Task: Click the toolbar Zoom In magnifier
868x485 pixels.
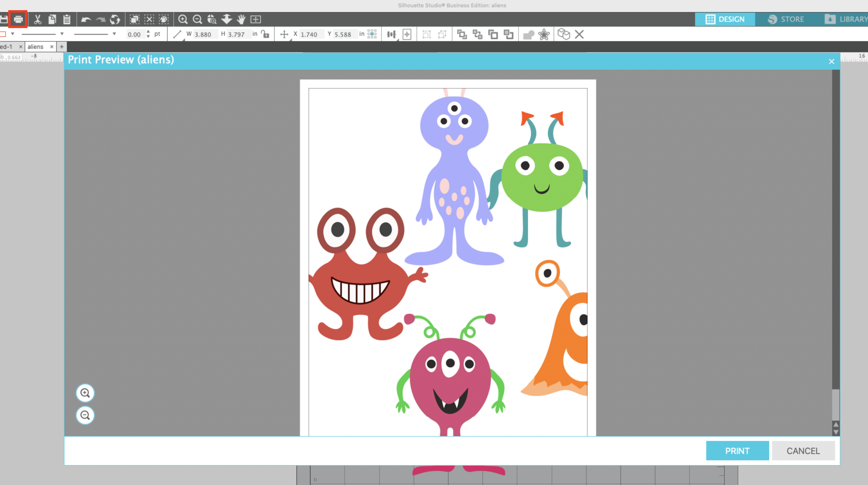Action: (183, 19)
